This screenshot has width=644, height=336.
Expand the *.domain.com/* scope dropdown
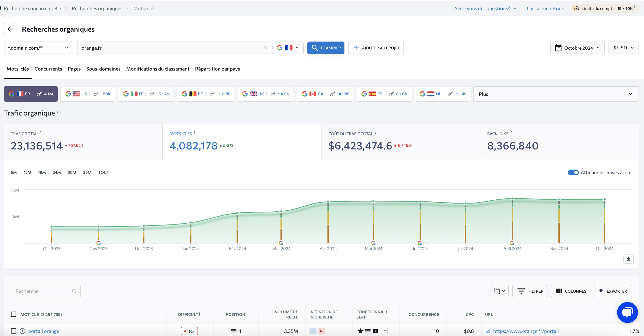pos(38,48)
